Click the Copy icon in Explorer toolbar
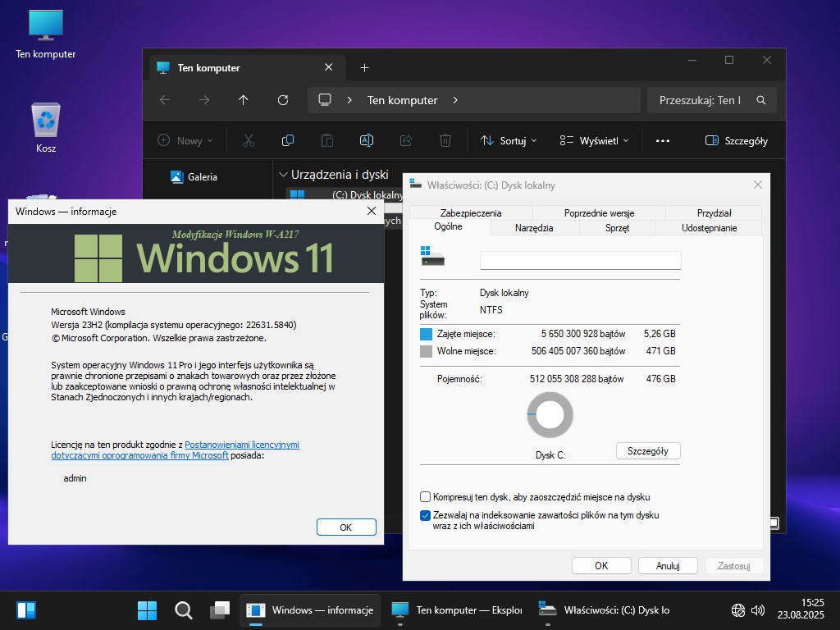This screenshot has width=840, height=630. [288, 140]
